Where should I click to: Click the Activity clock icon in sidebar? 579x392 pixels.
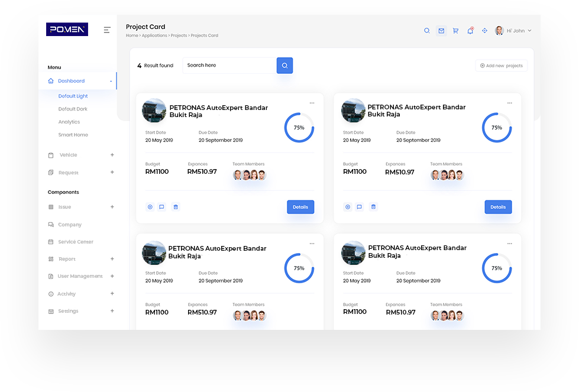[x=51, y=294]
